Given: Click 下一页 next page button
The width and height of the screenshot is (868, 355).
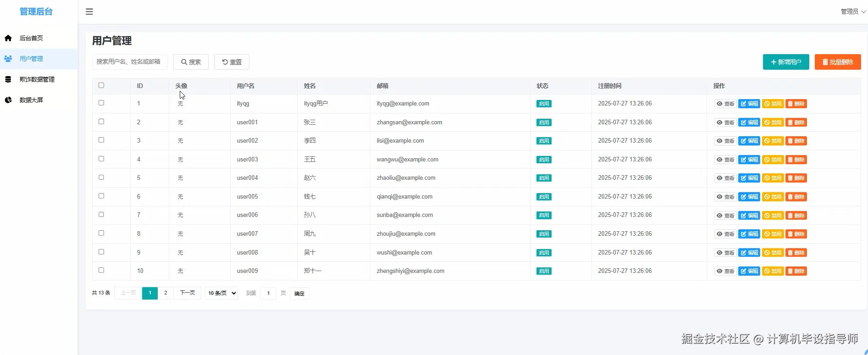Looking at the screenshot, I should 187,293.
